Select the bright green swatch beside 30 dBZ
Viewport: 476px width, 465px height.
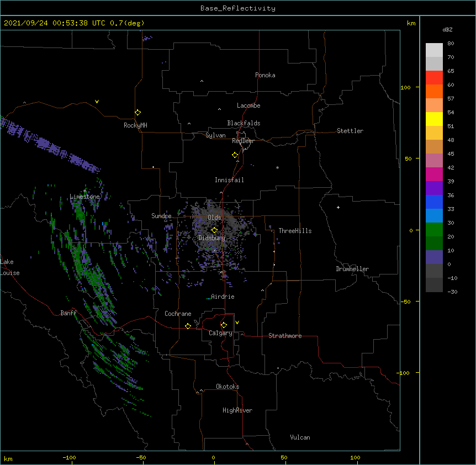tap(434, 230)
